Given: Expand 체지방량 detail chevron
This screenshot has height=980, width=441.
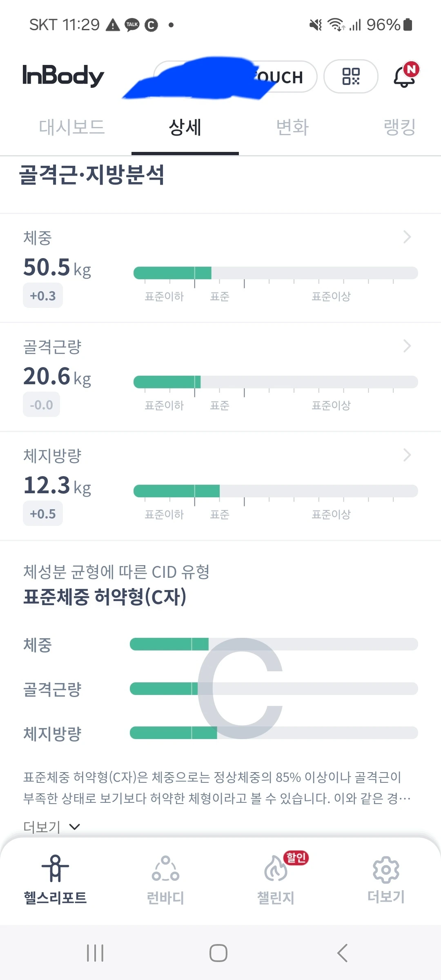Looking at the screenshot, I should point(407,455).
